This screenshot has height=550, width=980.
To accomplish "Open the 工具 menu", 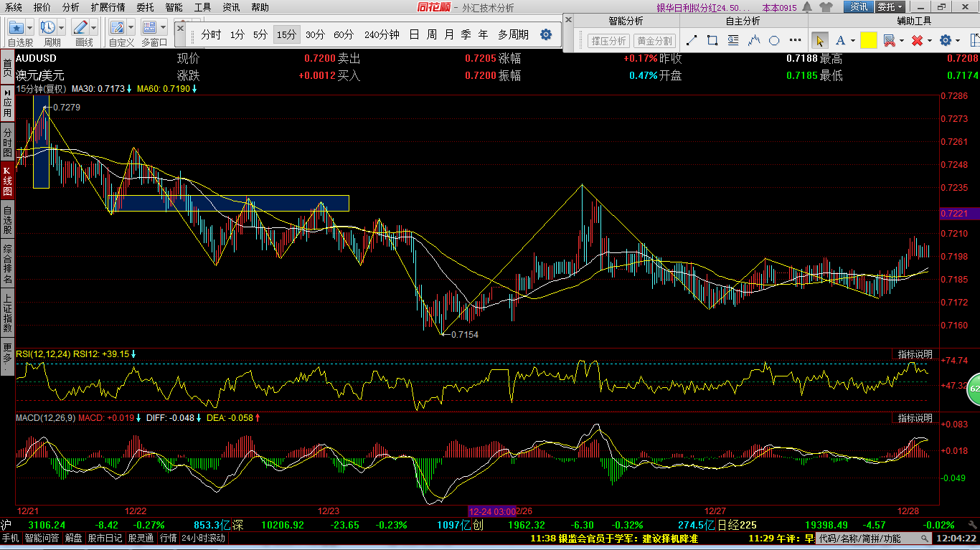I will (x=202, y=7).
